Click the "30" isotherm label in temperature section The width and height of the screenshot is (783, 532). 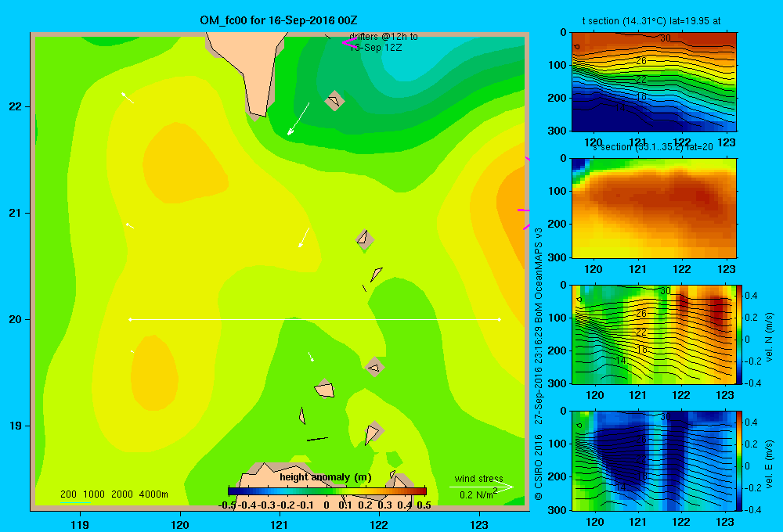(665, 38)
